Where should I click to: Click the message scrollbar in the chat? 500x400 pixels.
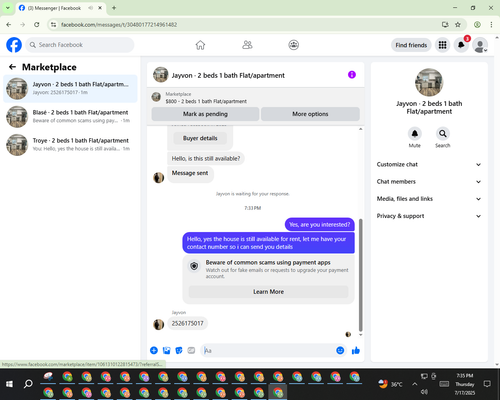(x=360, y=275)
